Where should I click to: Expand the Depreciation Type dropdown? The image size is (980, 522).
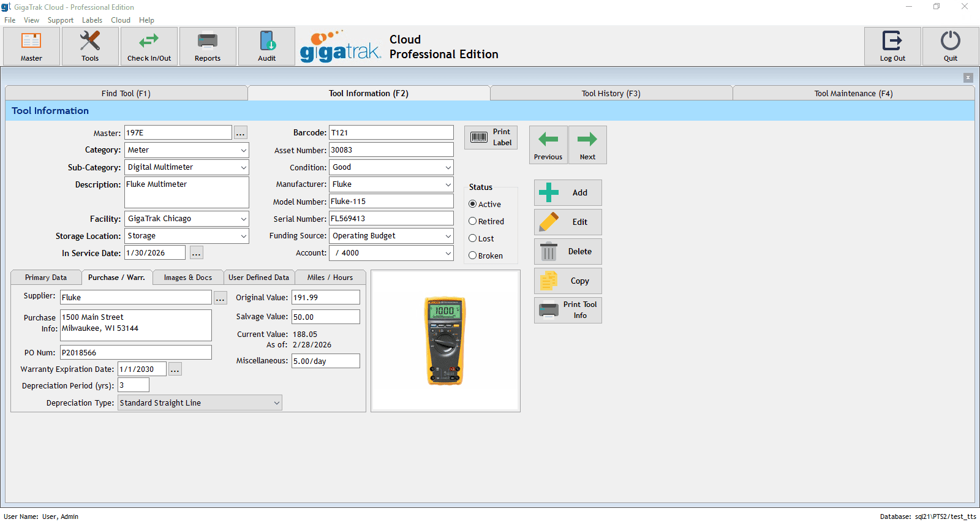tap(276, 403)
